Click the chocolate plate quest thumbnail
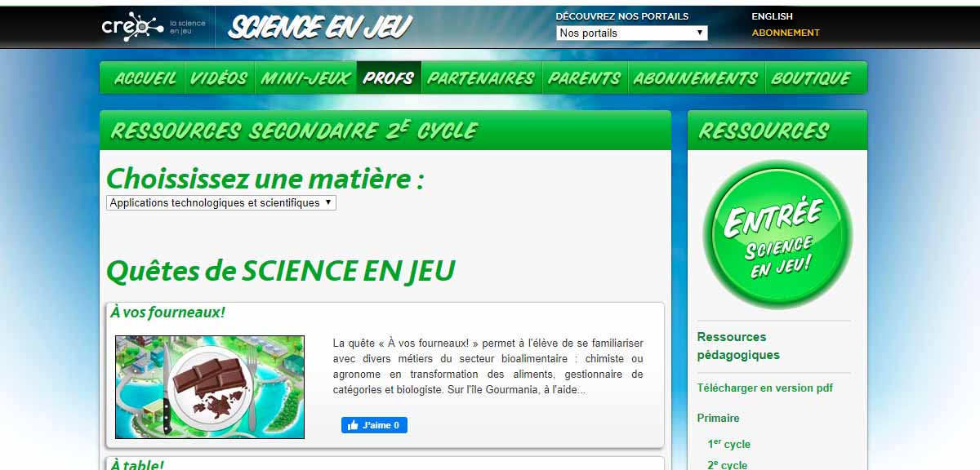Image resolution: width=980 pixels, height=470 pixels. [210, 387]
